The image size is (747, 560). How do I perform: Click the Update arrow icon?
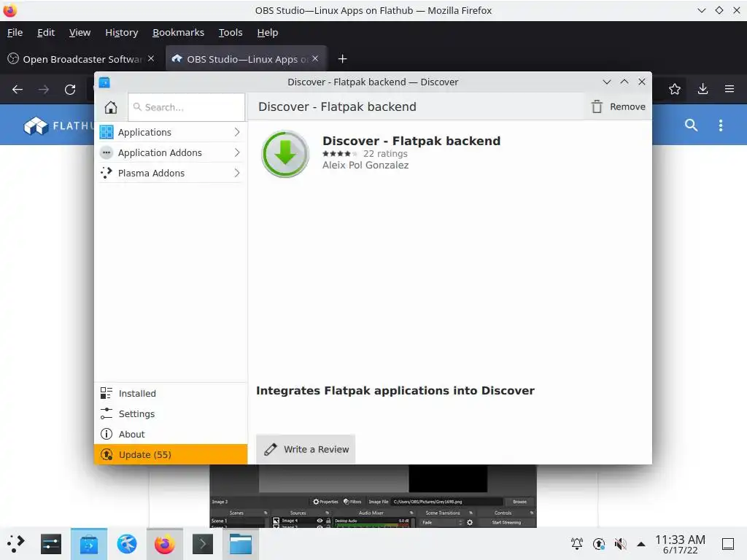107,455
